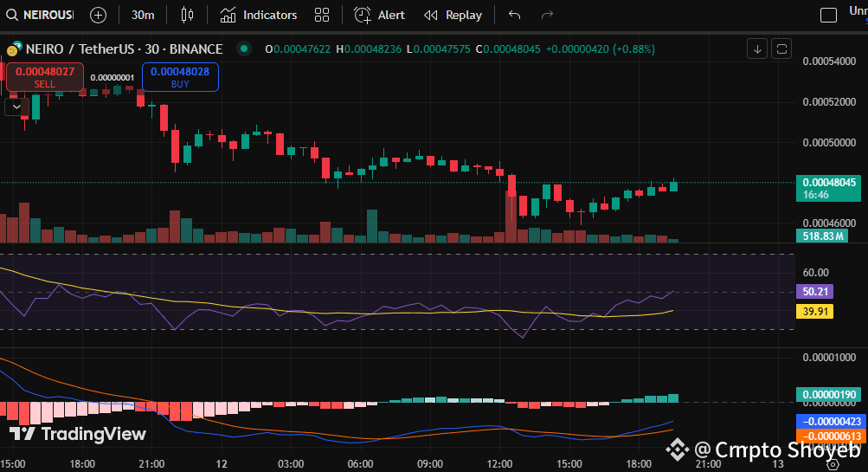Click the pane move-down arrow button
868x472 pixels.
756,48
